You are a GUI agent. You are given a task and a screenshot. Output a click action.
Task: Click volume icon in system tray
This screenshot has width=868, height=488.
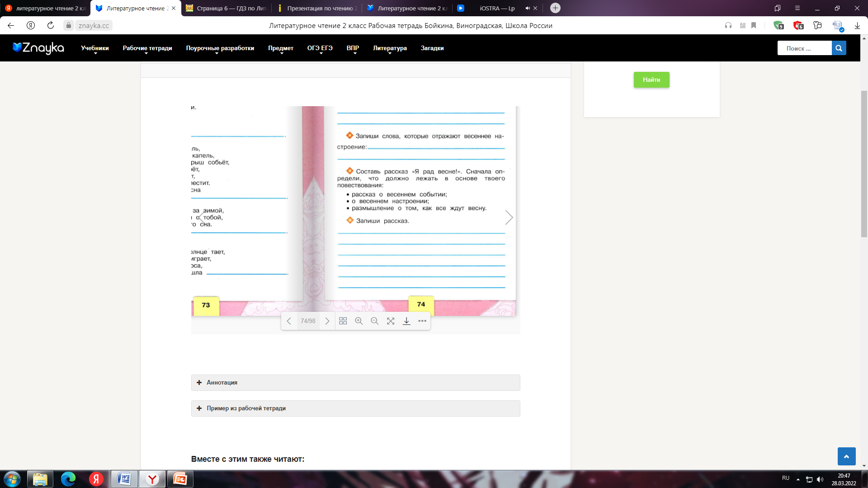[820, 479]
